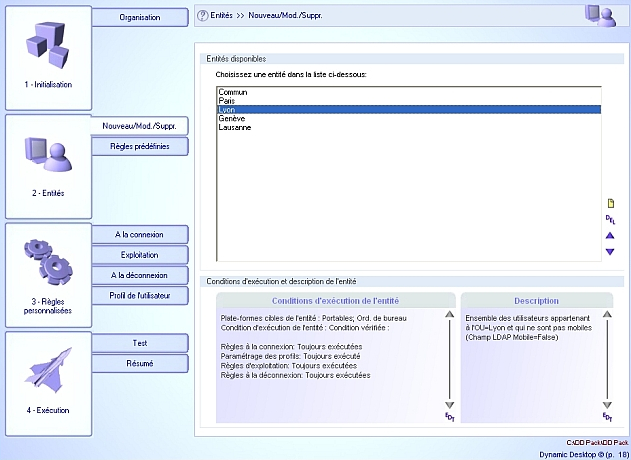631x460 pixels.
Task: Click the 4 - Exécution label
Action: click(48, 410)
